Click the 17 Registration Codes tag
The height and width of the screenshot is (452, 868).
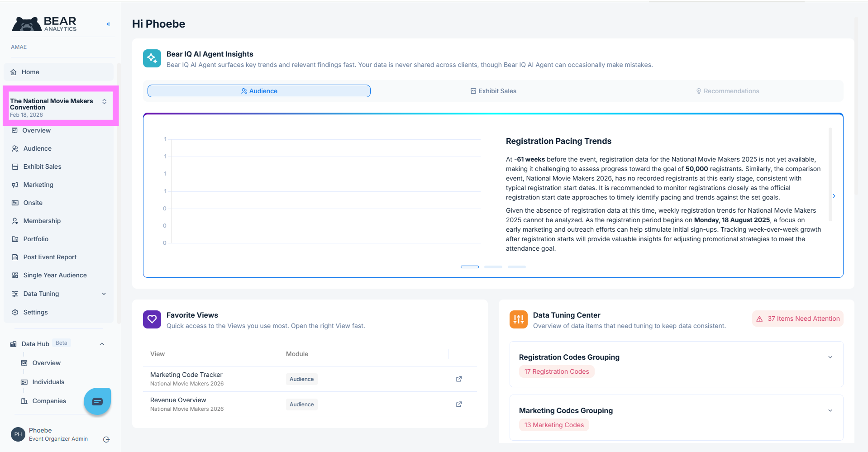click(557, 371)
